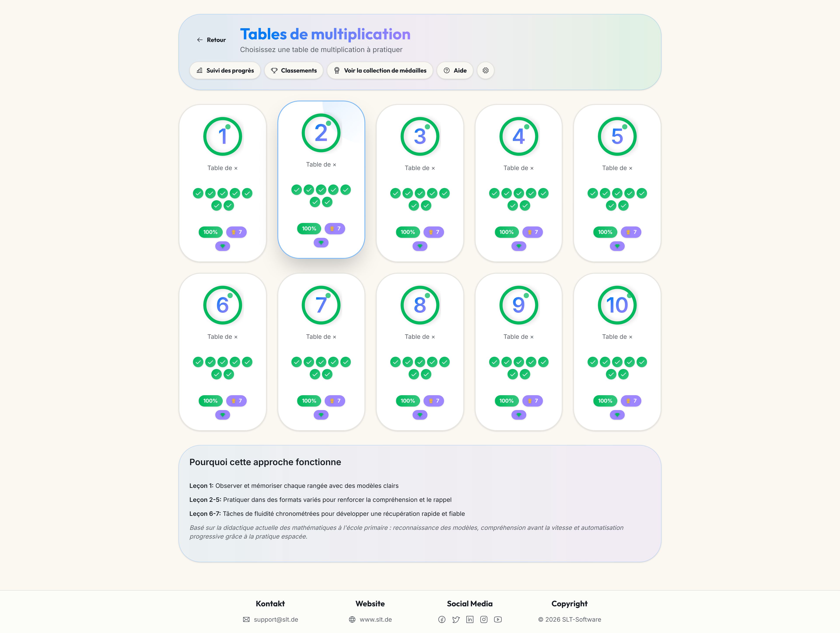Click the Facebook icon in footer
The image size is (840, 633).
point(442,620)
